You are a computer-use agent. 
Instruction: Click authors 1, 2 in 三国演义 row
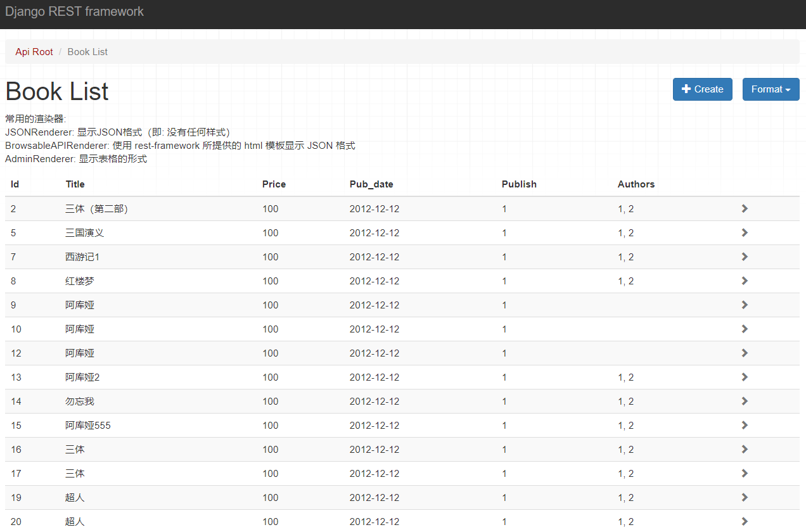coord(626,233)
